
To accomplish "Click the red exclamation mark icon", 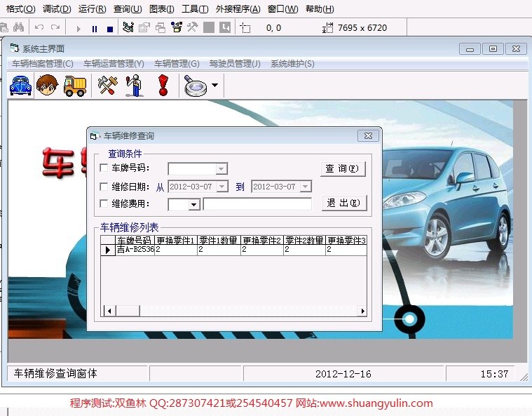I will [163, 86].
